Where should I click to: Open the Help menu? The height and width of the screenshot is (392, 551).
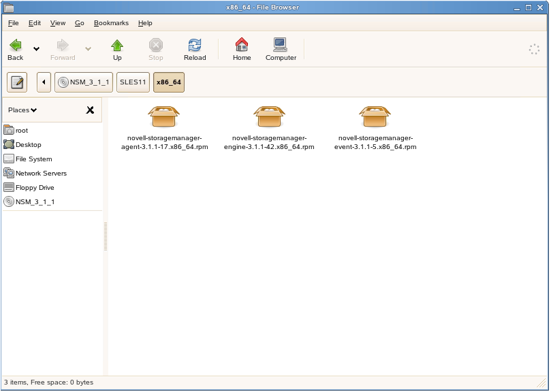pos(145,23)
